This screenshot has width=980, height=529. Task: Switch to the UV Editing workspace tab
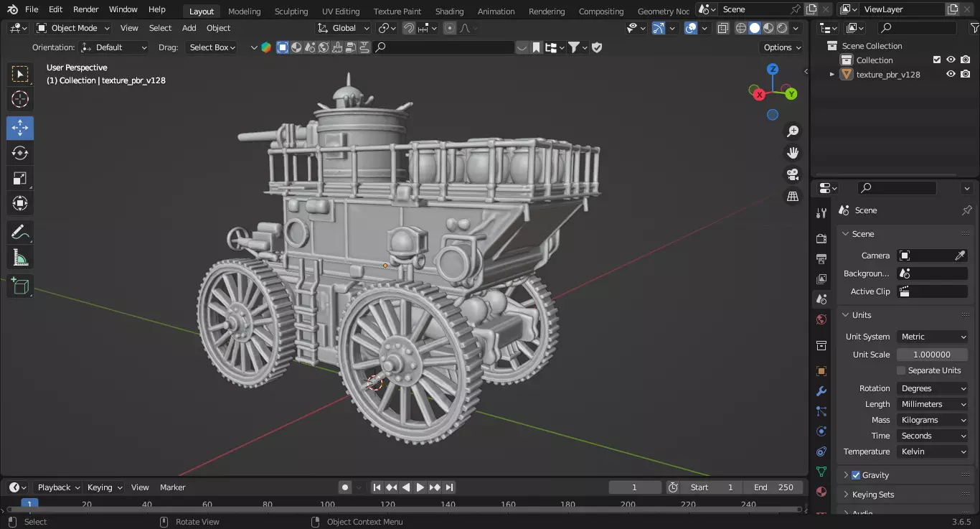tap(340, 11)
